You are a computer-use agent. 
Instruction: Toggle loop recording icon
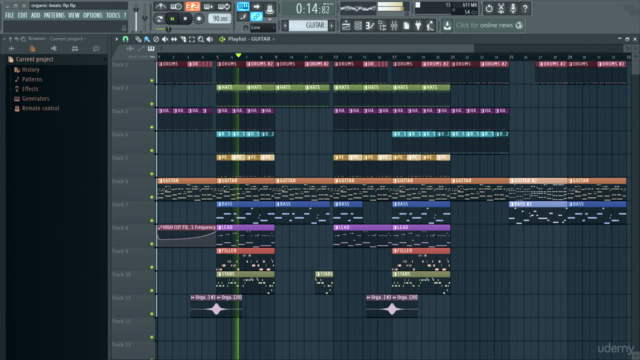coord(224,7)
